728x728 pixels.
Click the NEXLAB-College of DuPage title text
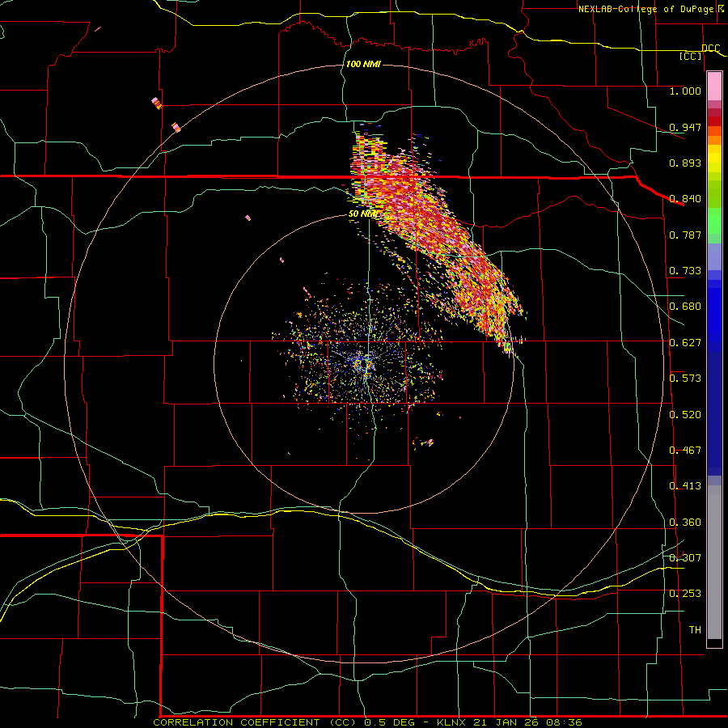coord(645,9)
